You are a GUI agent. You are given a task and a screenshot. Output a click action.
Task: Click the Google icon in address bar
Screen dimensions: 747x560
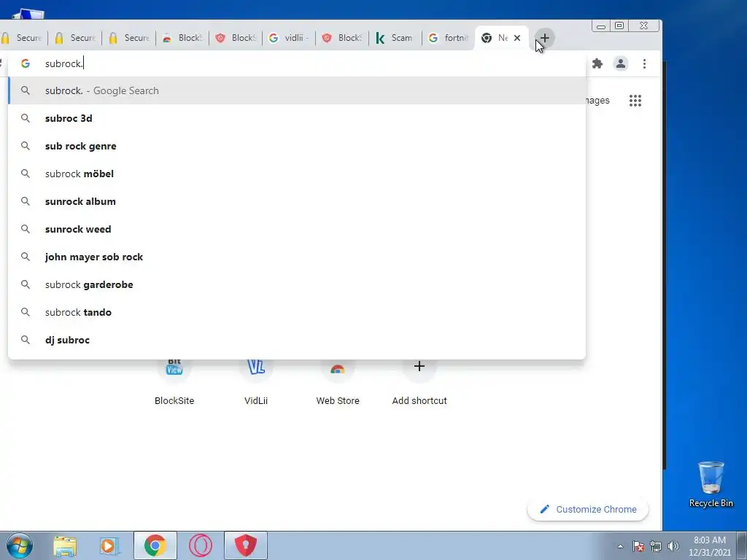pos(26,63)
